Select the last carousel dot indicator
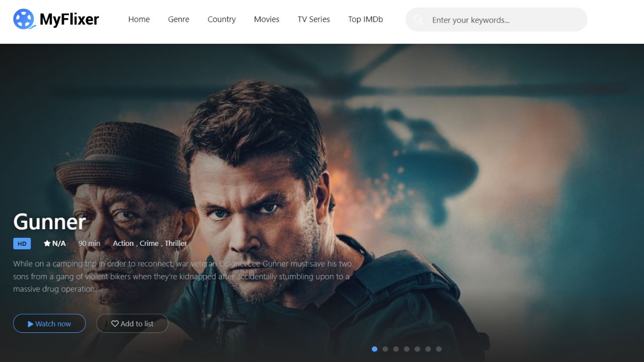Image resolution: width=644 pixels, height=362 pixels. (439, 348)
